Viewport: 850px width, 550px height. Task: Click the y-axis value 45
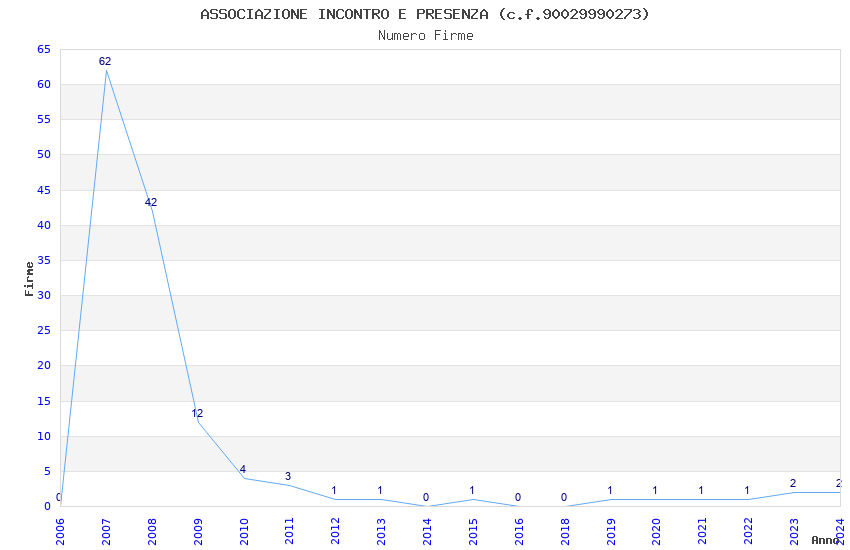click(x=44, y=190)
